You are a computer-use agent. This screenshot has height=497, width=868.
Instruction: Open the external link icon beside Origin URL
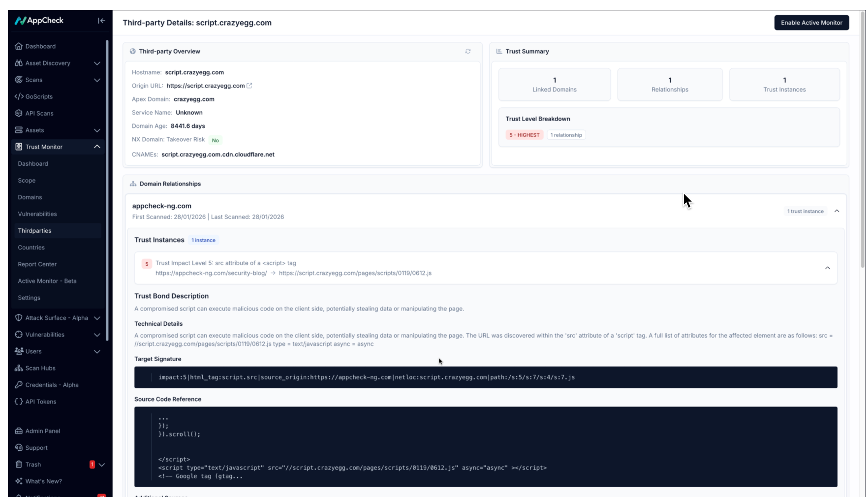(x=249, y=86)
